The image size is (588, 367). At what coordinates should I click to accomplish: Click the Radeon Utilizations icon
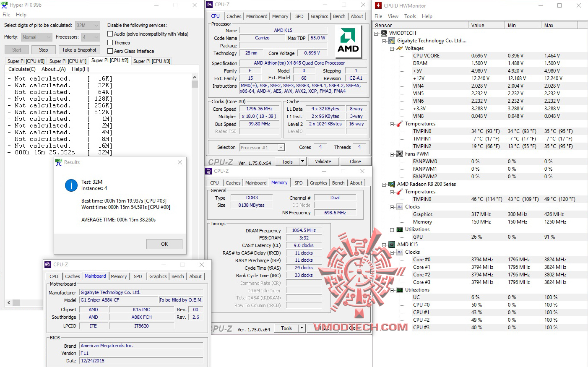(400, 229)
